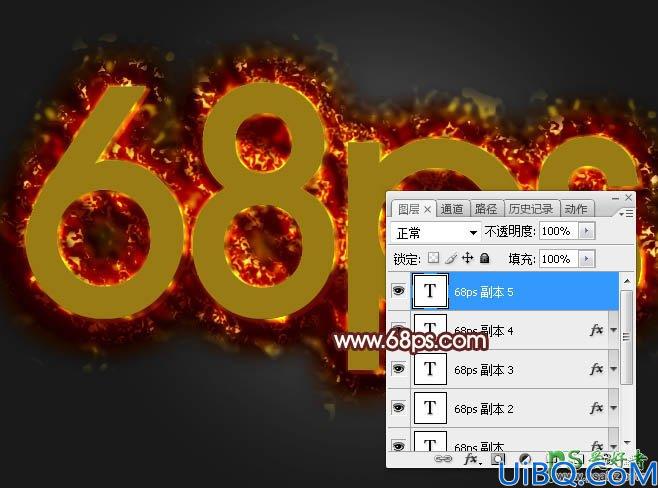Hide the 68ps 副本 5 layer
Viewport: 658px width, 488px height.
[x=398, y=290]
